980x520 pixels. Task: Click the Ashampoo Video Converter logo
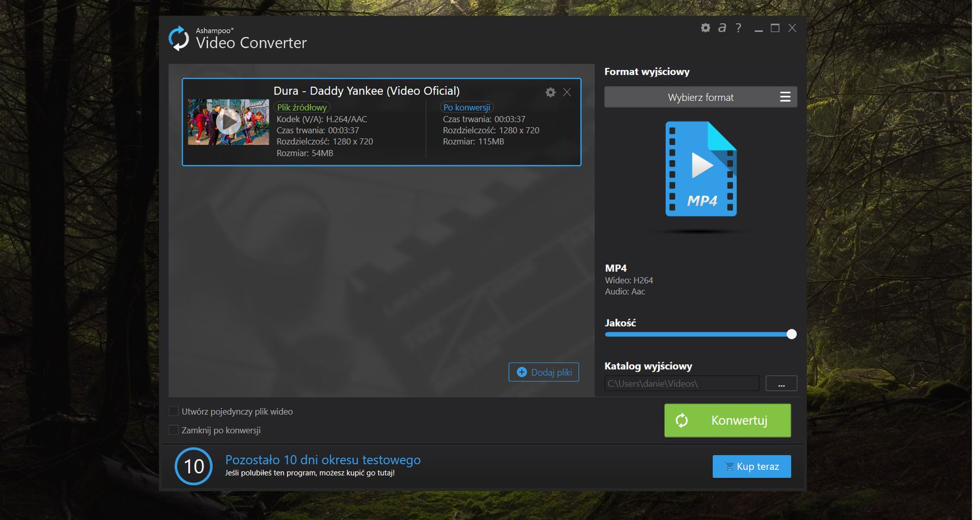179,38
